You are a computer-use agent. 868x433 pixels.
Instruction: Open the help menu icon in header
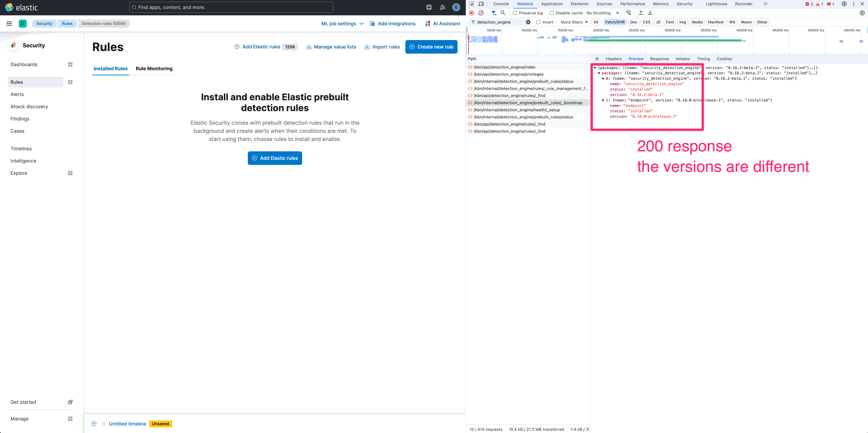(x=429, y=7)
